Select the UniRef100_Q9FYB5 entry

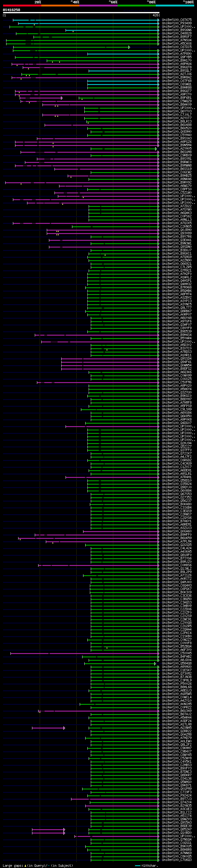tap(176, 57)
